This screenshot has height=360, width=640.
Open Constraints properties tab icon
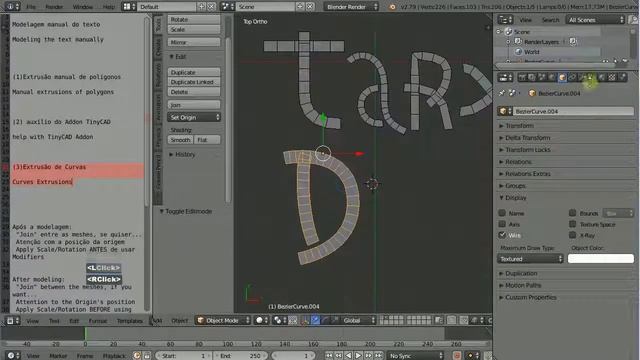pyautogui.click(x=572, y=77)
